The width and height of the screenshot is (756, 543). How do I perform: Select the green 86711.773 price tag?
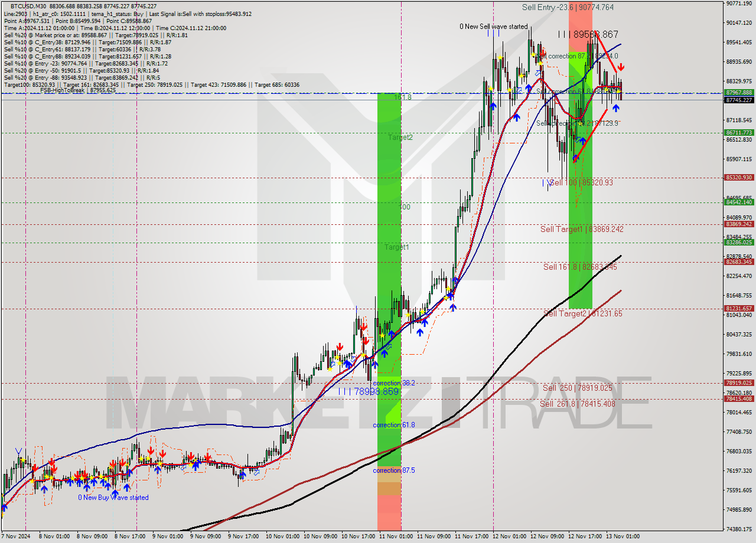point(739,133)
